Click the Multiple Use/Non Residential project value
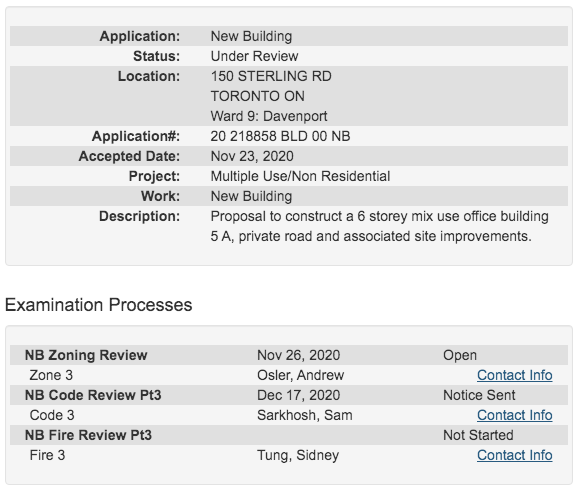 click(x=300, y=176)
